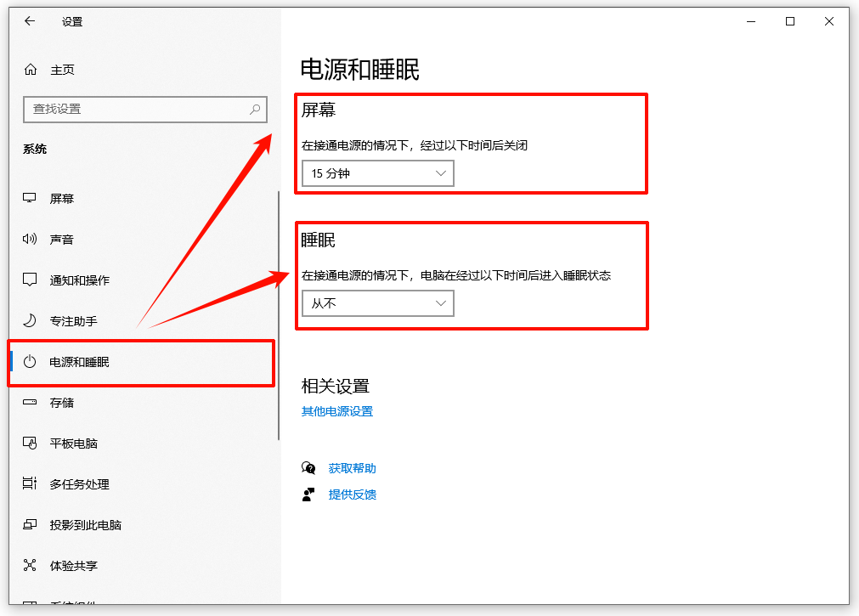Select the 平板电脑 (Tablet) icon

(31, 443)
